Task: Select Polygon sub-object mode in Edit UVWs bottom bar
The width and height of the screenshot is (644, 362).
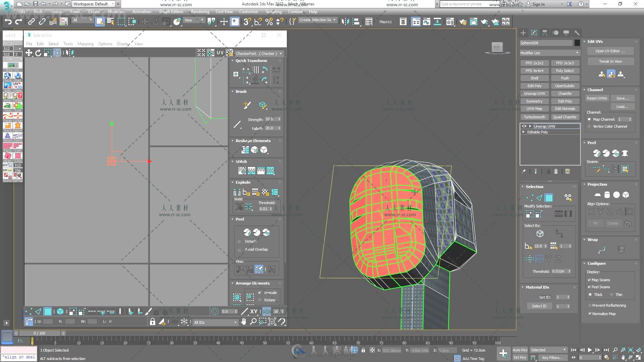Action: coord(48,312)
